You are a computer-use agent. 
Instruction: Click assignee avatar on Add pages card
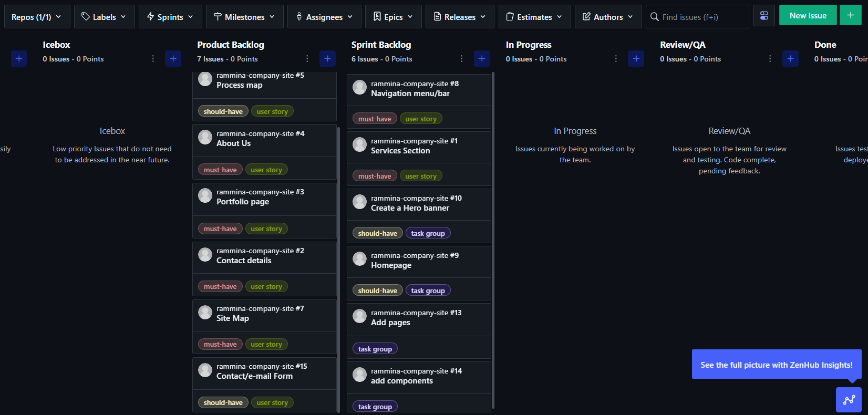[359, 316]
